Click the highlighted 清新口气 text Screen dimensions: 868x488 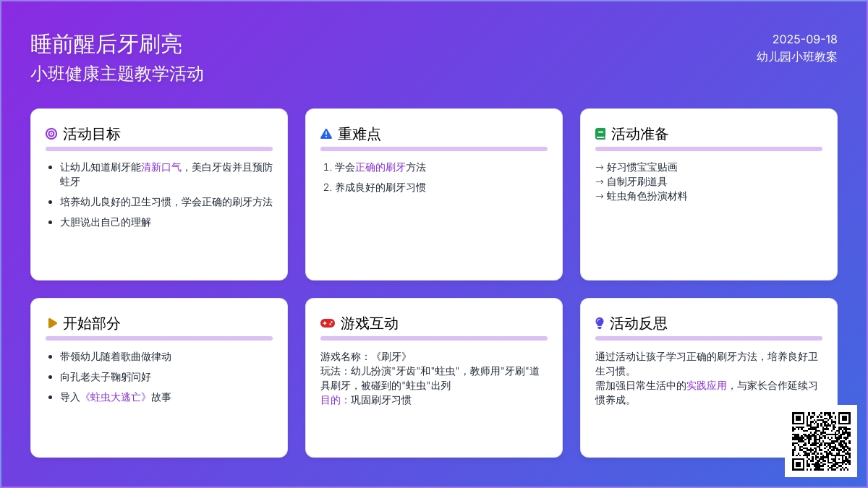click(161, 167)
